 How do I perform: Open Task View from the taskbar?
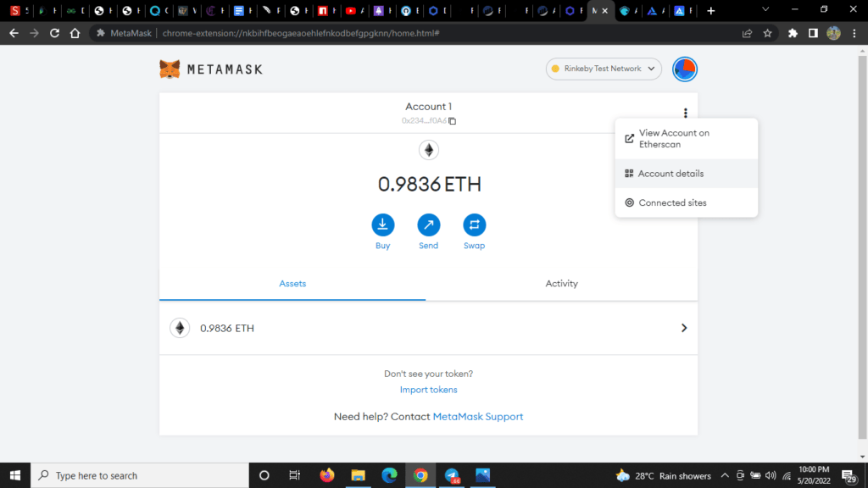(294, 475)
